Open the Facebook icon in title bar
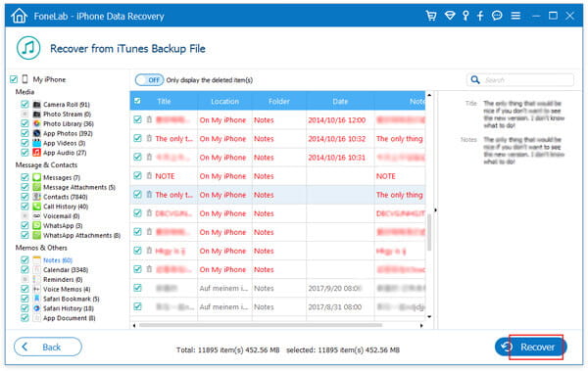 [x=480, y=16]
